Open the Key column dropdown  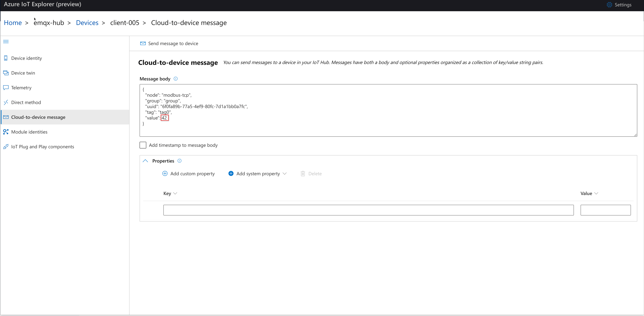coord(175,193)
